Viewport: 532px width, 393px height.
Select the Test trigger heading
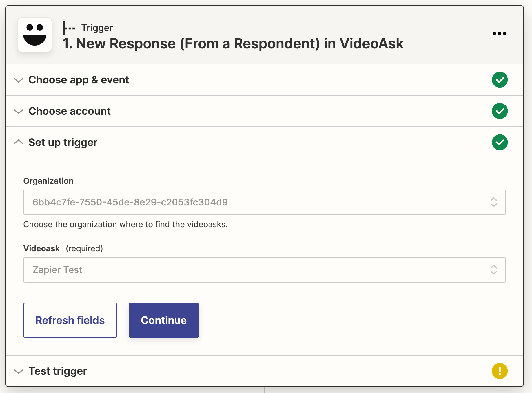point(58,371)
